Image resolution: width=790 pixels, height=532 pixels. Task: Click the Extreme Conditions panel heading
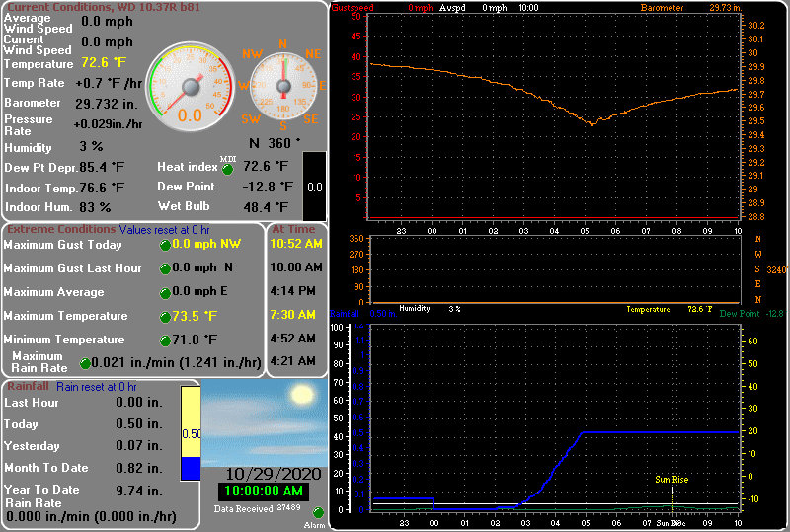pyautogui.click(x=61, y=229)
